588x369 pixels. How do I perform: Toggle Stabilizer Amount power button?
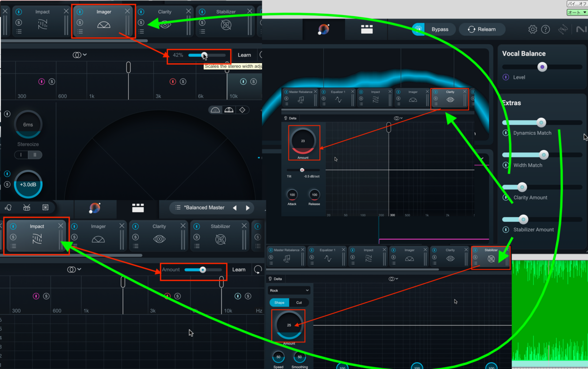(506, 229)
